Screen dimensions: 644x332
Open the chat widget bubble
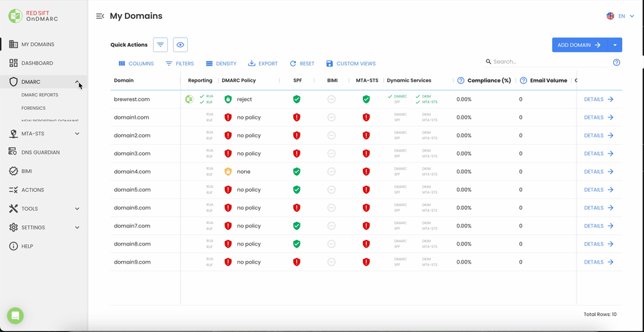[x=15, y=315]
